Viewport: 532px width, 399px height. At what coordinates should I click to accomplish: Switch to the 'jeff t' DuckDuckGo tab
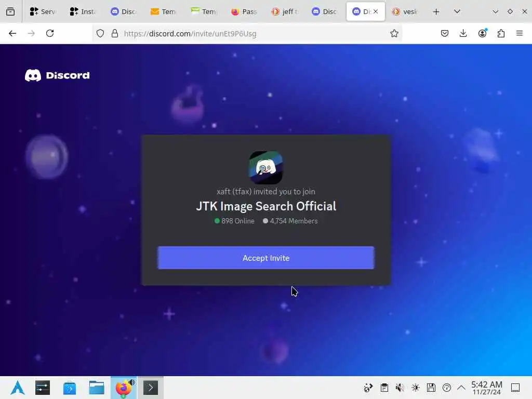[x=284, y=11]
